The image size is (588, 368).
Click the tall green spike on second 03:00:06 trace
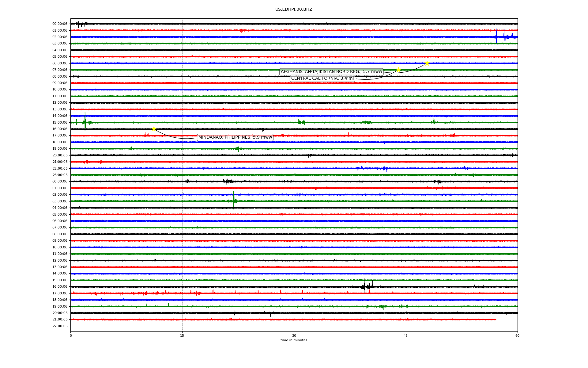234,200
